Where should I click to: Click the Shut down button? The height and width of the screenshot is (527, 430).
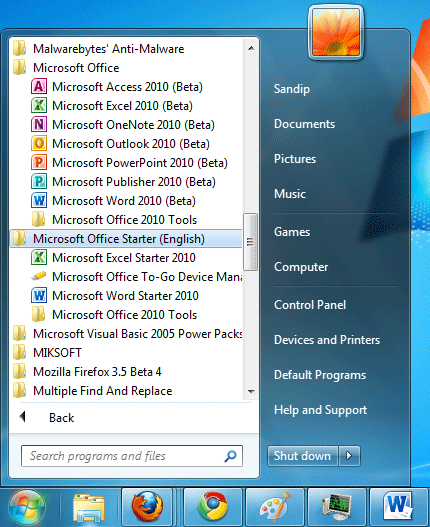[303, 456]
